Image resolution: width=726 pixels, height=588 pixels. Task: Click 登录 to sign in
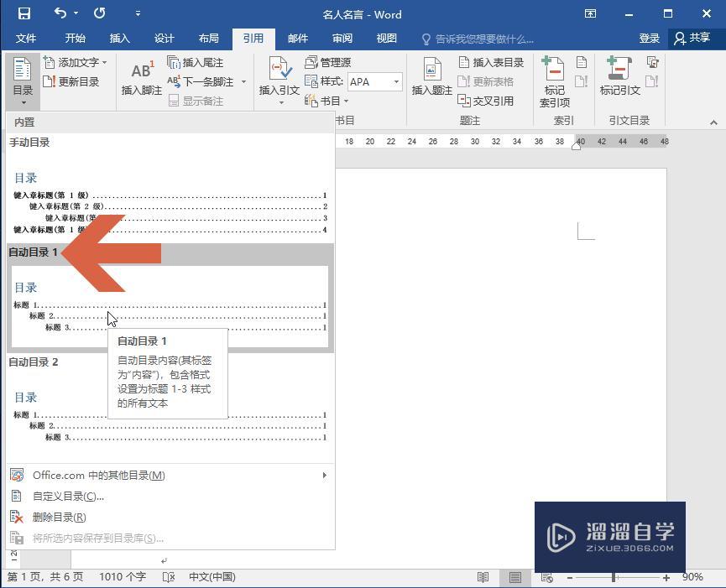[x=649, y=39]
